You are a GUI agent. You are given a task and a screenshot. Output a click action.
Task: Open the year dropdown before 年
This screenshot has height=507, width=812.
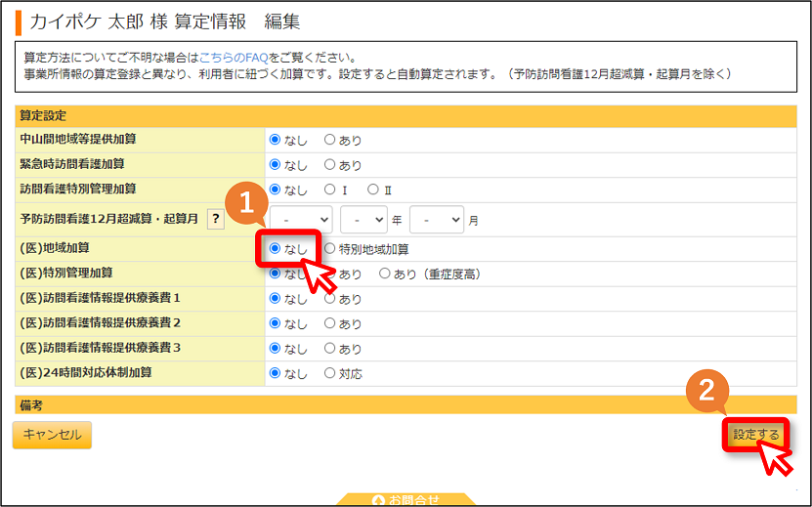(x=363, y=220)
